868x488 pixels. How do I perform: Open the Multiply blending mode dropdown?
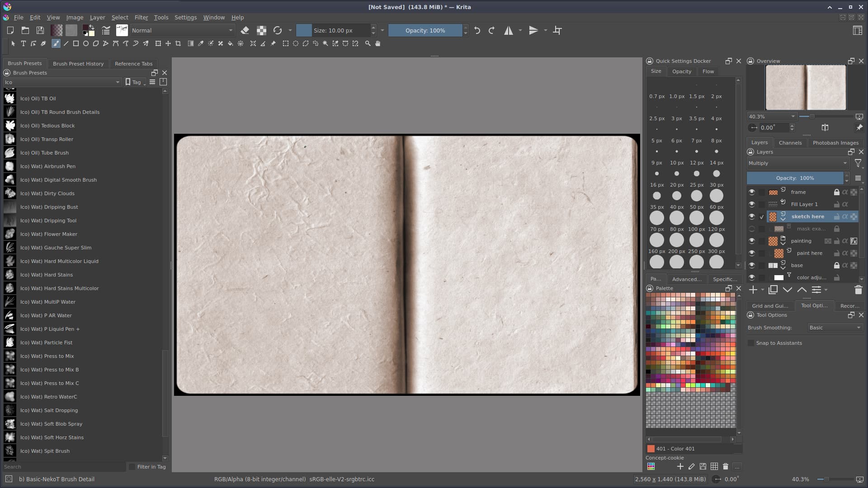pyautogui.click(x=797, y=163)
